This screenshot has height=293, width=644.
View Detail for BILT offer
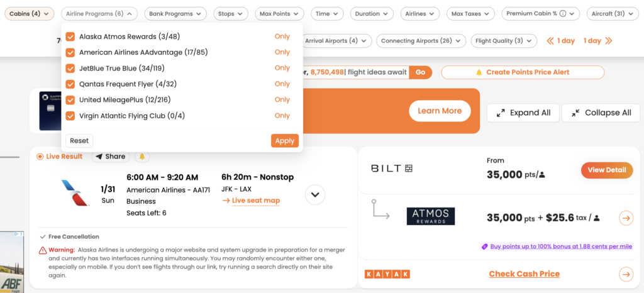(x=607, y=170)
